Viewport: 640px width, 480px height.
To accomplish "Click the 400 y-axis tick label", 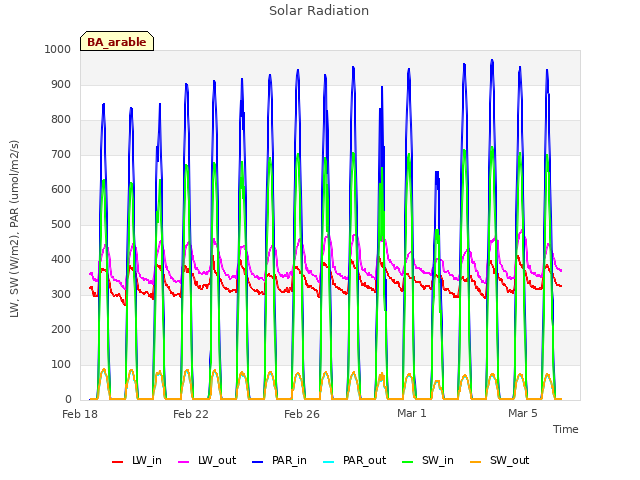I will pos(61,260).
